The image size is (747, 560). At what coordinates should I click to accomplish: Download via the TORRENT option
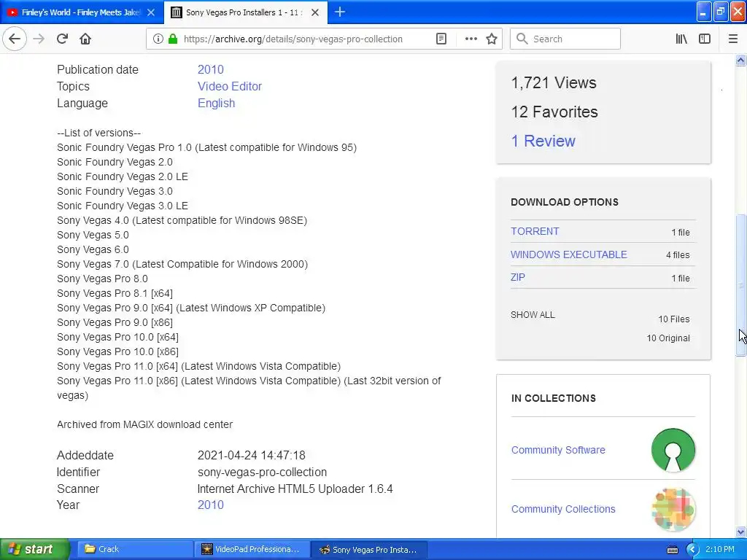535,231
